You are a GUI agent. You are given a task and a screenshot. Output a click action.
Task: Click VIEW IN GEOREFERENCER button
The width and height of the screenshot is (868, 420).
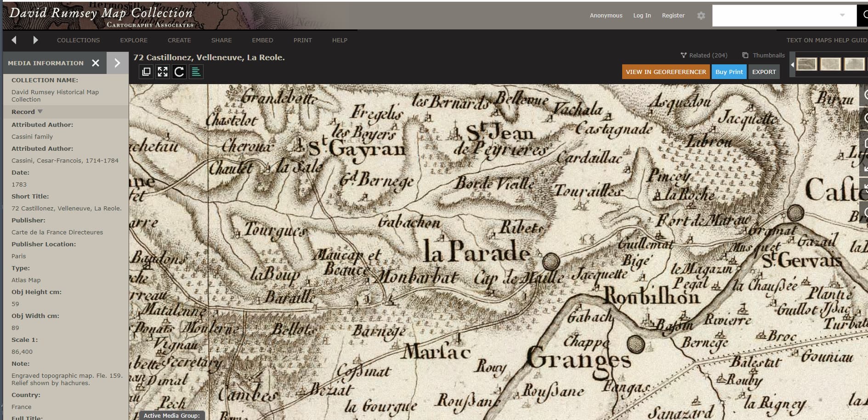666,72
